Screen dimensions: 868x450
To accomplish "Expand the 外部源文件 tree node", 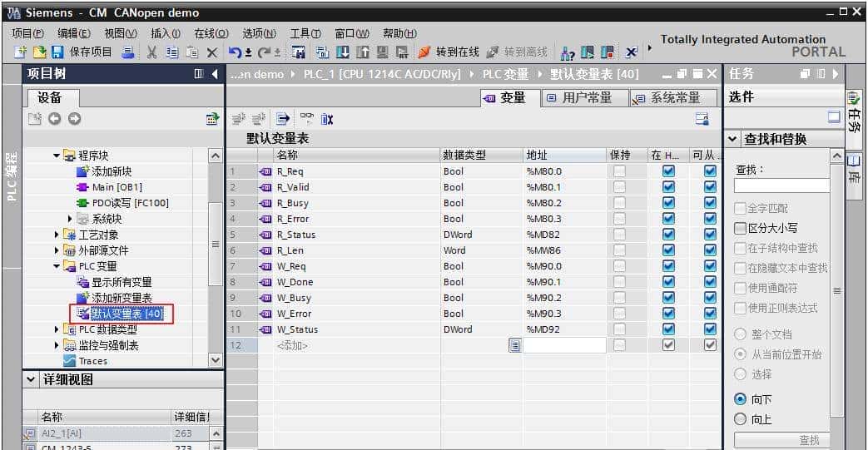I will point(57,250).
